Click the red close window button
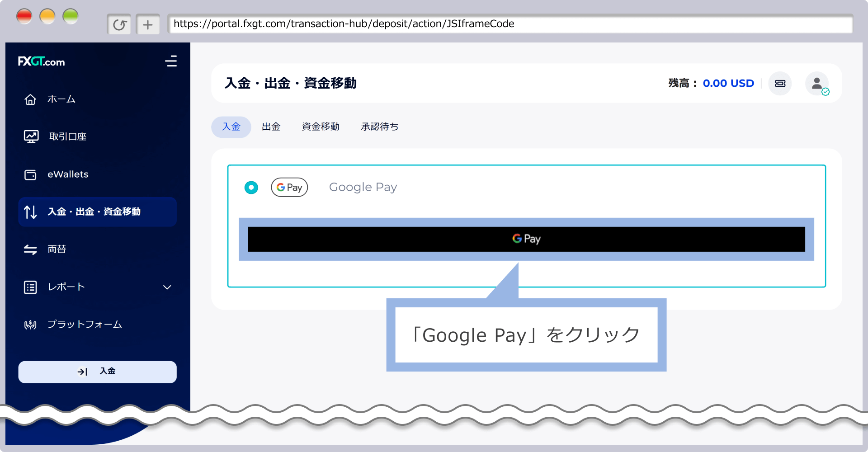The width and height of the screenshot is (868, 452). click(x=24, y=17)
